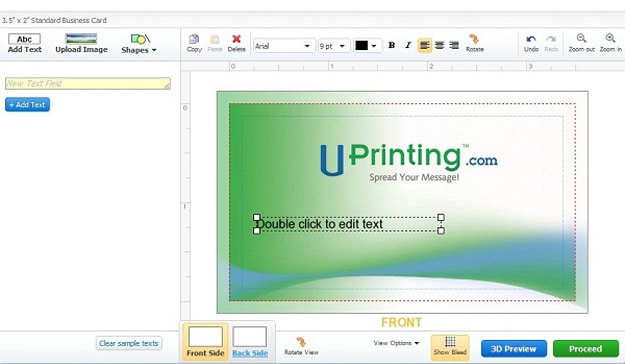Click the blue + Add Text button
This screenshot has width=625, height=364.
pos(28,104)
